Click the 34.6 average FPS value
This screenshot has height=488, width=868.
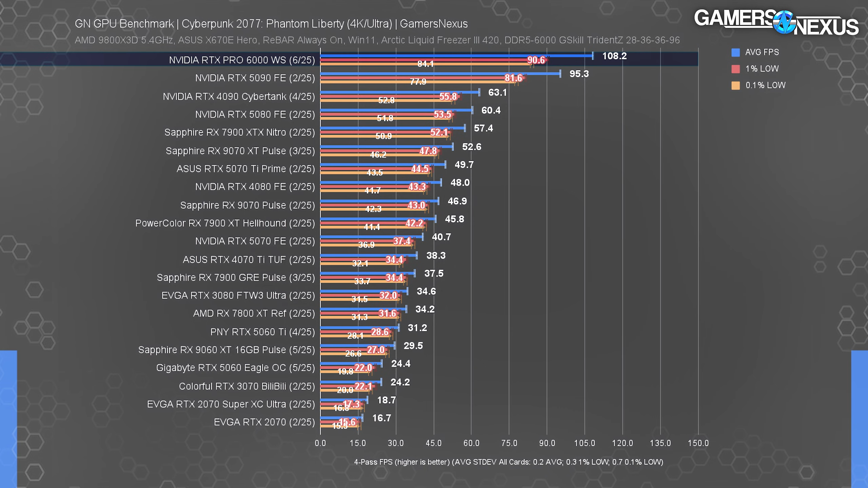[427, 292]
